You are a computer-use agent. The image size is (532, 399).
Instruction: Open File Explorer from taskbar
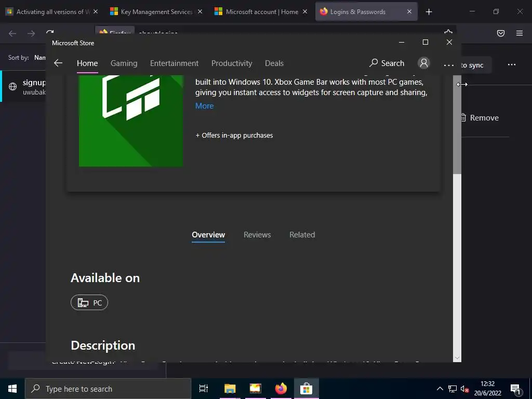230,389
